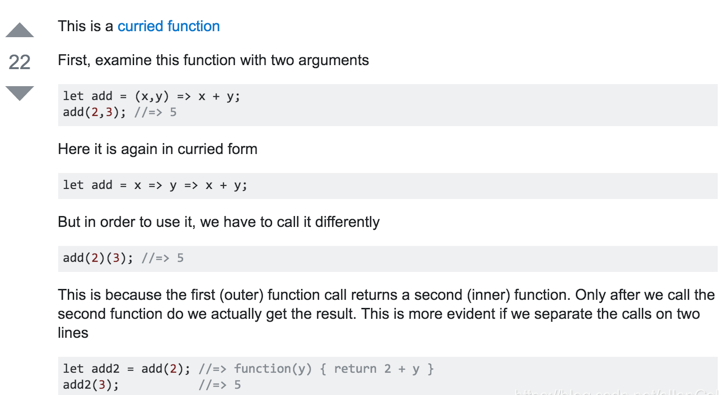This screenshot has width=721, height=395.
Task: Click the code block defining add with (x,y)
Action: point(388,105)
